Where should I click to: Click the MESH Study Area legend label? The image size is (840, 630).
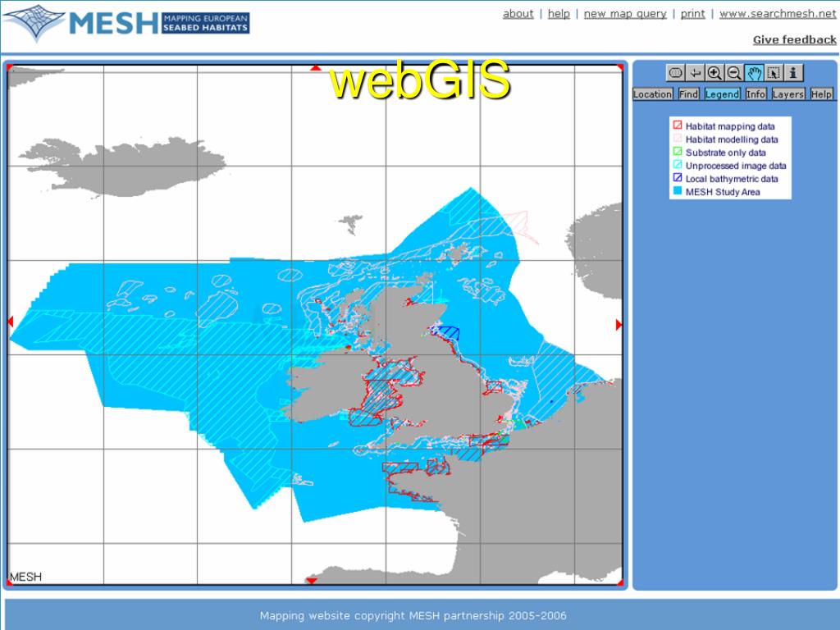[x=723, y=192]
